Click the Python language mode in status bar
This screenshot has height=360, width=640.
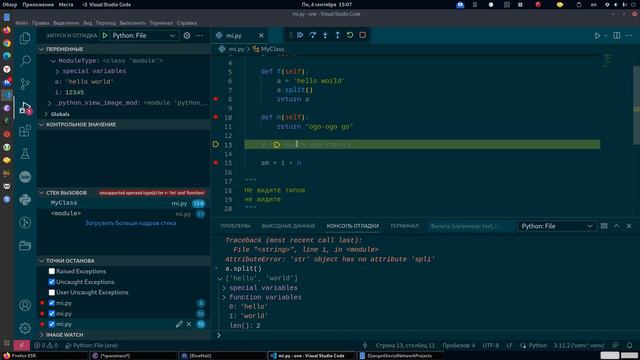(538, 345)
